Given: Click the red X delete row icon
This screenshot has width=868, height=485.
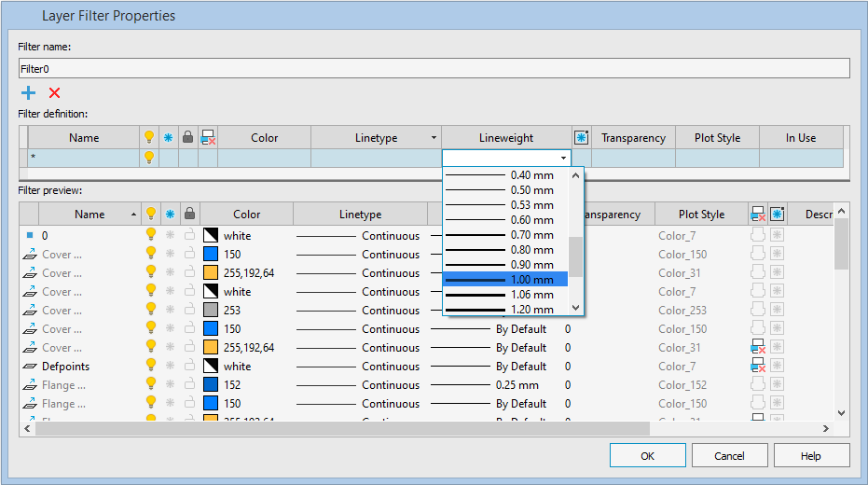Looking at the screenshot, I should (x=54, y=92).
